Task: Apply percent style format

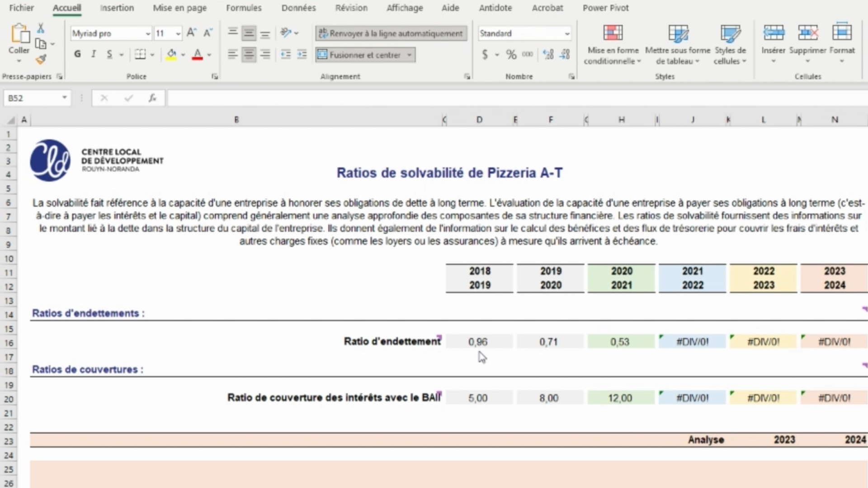Action: tap(511, 55)
